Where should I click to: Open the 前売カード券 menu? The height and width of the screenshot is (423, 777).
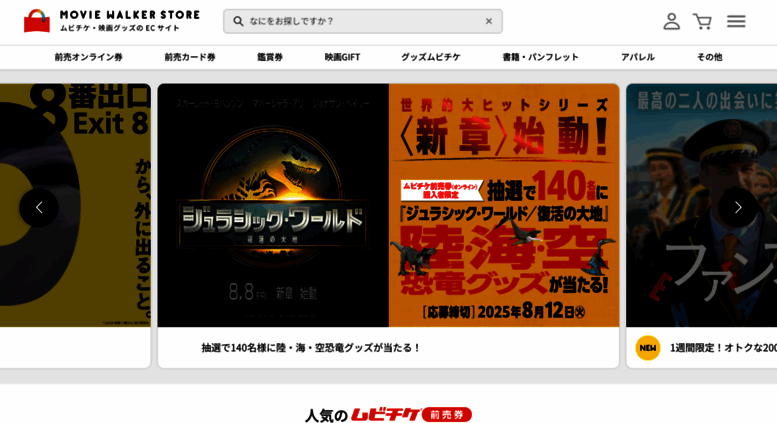[190, 57]
